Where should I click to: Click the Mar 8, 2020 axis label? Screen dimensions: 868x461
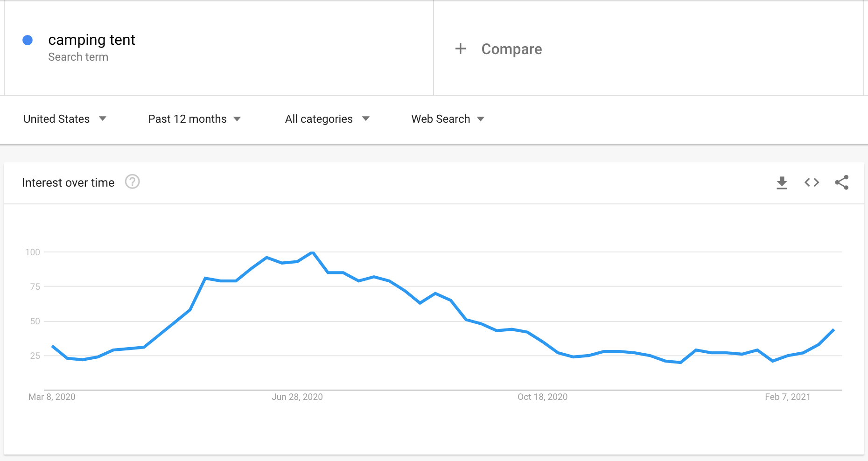click(52, 397)
